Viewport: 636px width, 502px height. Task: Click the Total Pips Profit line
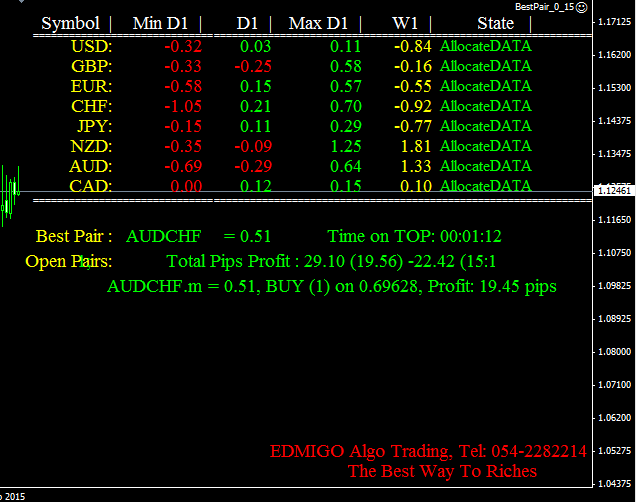coord(331,262)
